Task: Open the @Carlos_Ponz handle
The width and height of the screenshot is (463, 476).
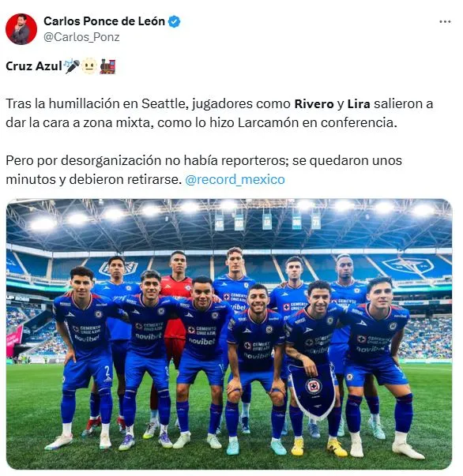Action: pyautogui.click(x=81, y=37)
